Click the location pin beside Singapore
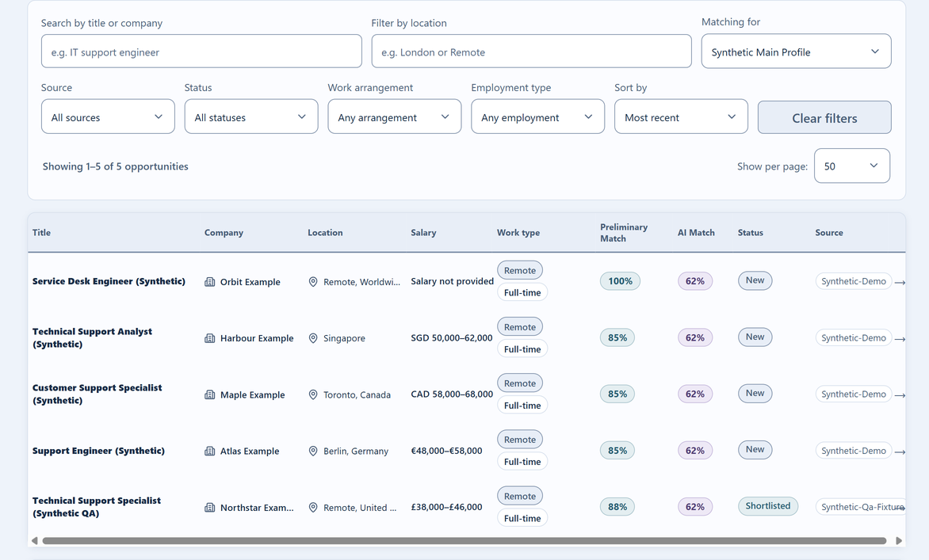This screenshot has width=929, height=560. (313, 338)
